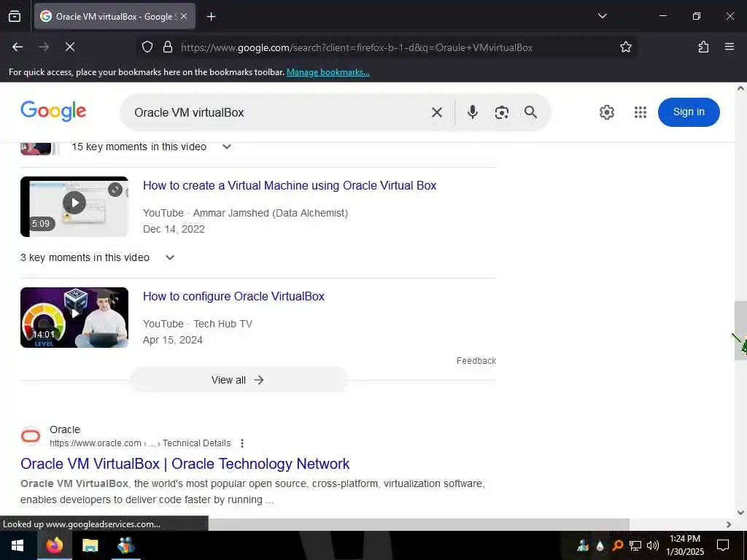The height and width of the screenshot is (560, 747).
Task: Open the volume tray icon
Action: tap(652, 545)
